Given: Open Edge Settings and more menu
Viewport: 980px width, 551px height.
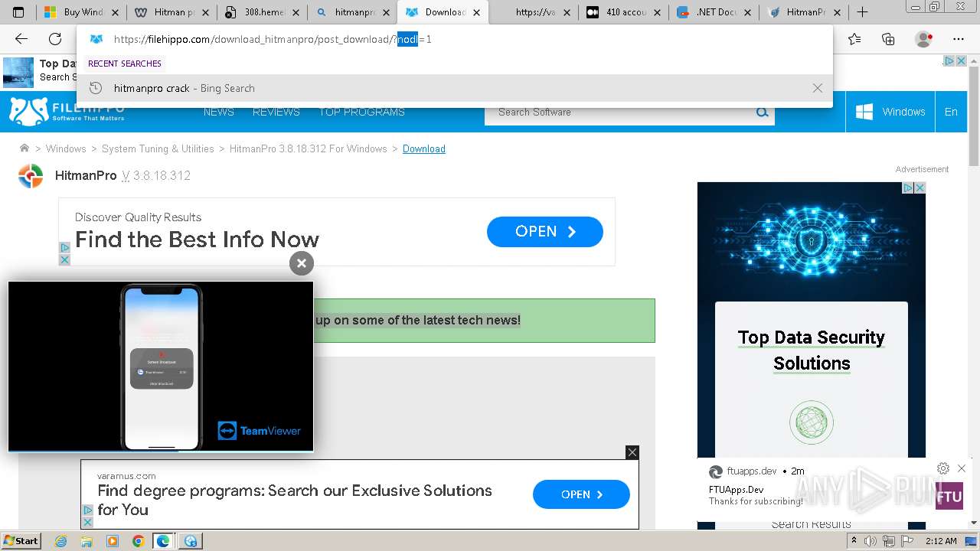Looking at the screenshot, I should 959,39.
